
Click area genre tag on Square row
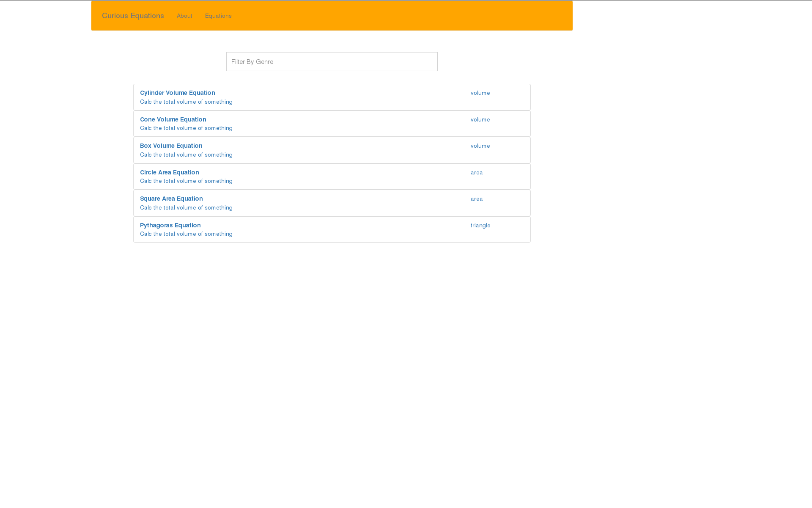[x=477, y=199]
